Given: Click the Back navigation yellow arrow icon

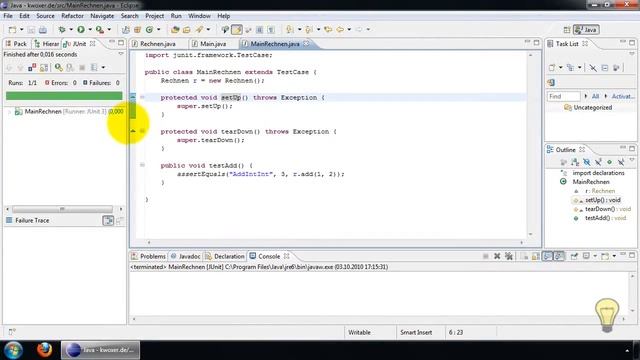Looking at the screenshot, I should click(340, 29).
